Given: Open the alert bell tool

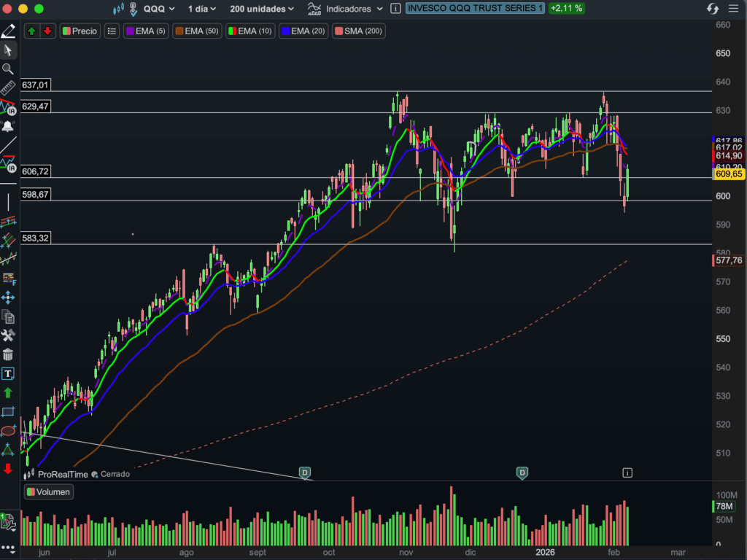Looking at the screenshot, I should pyautogui.click(x=8, y=126).
